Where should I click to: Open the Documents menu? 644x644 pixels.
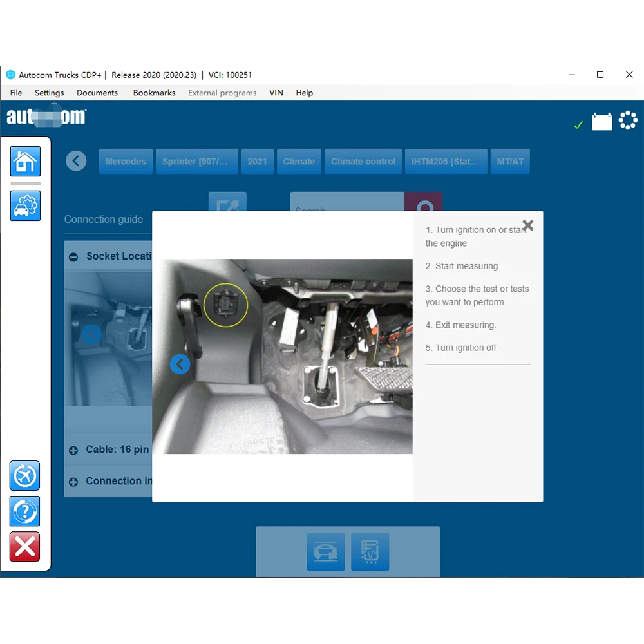[97, 92]
